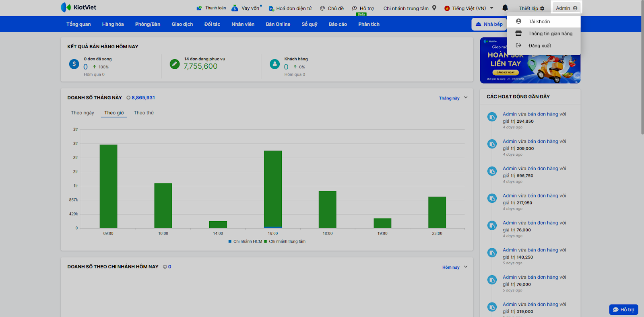Toggle Chi nhánh trung tâm legend series
The height and width of the screenshot is (317, 644).
(285, 241)
